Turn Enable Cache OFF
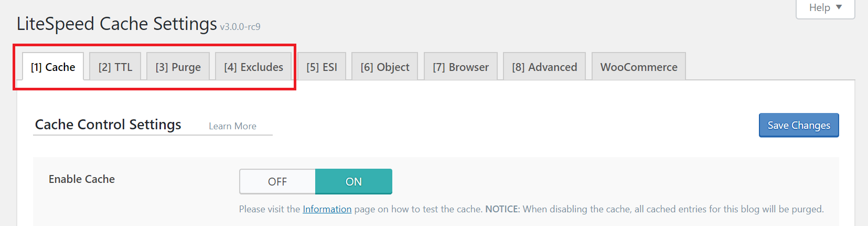The image size is (868, 226). click(x=277, y=181)
